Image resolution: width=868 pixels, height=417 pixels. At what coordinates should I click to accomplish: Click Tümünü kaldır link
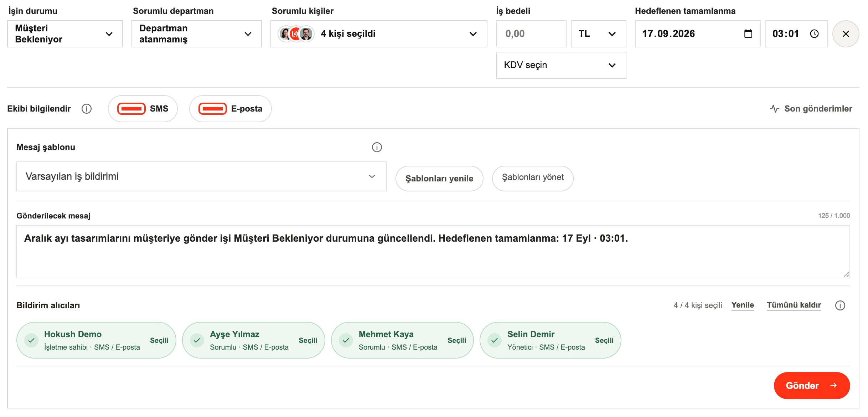[x=794, y=305]
